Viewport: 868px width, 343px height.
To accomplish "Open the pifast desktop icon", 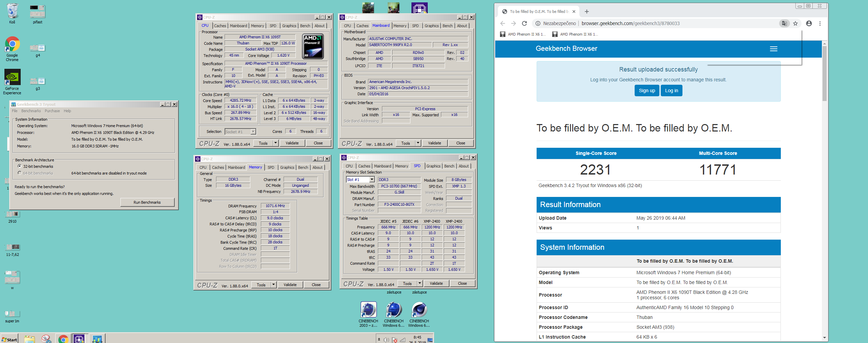I will [37, 14].
